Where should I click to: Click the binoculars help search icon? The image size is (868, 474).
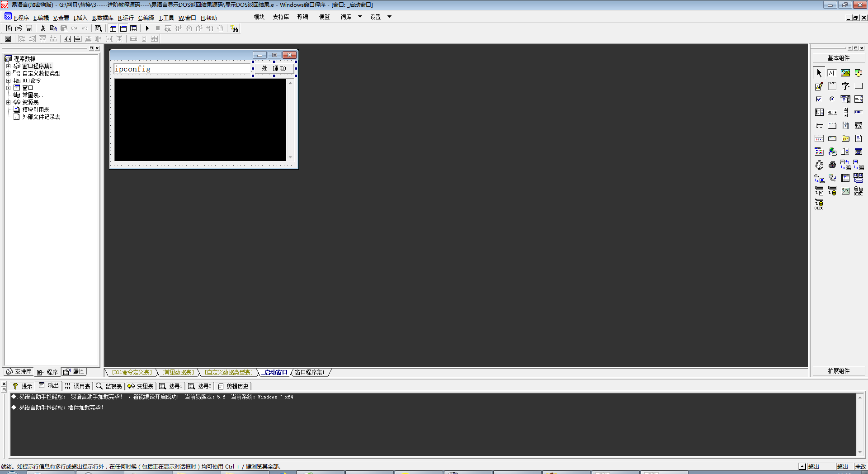pyautogui.click(x=234, y=28)
